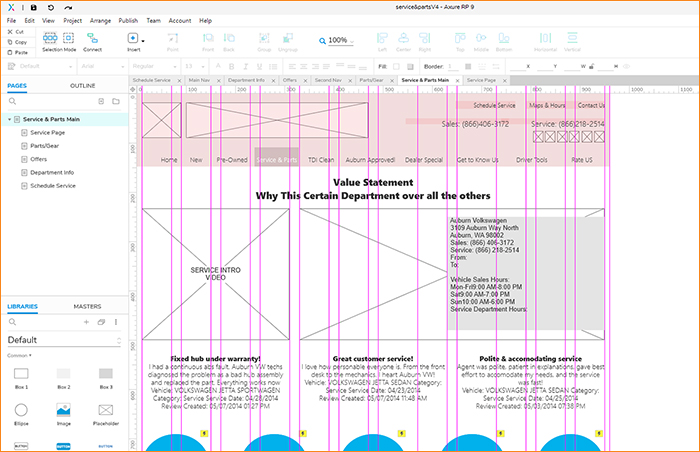Select the Connect tool

pos(92,38)
